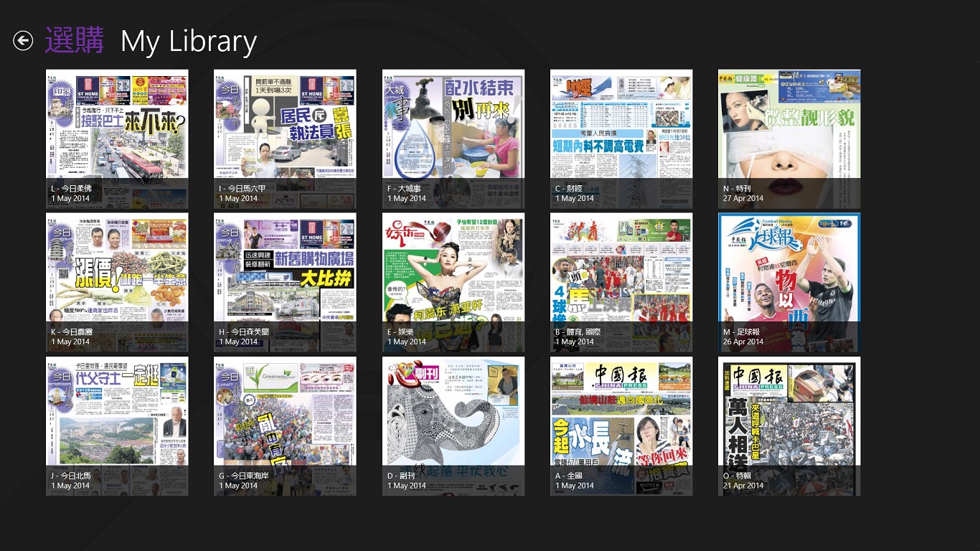The image size is (980, 551).
Task: Open the M - 足球報 football weekly
Action: tap(788, 273)
